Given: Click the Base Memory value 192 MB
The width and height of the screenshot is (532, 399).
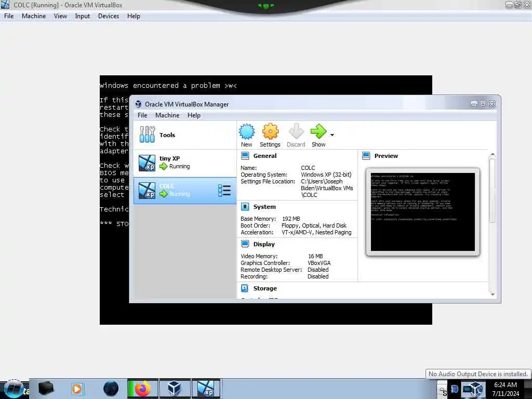Looking at the screenshot, I should coord(291,219).
